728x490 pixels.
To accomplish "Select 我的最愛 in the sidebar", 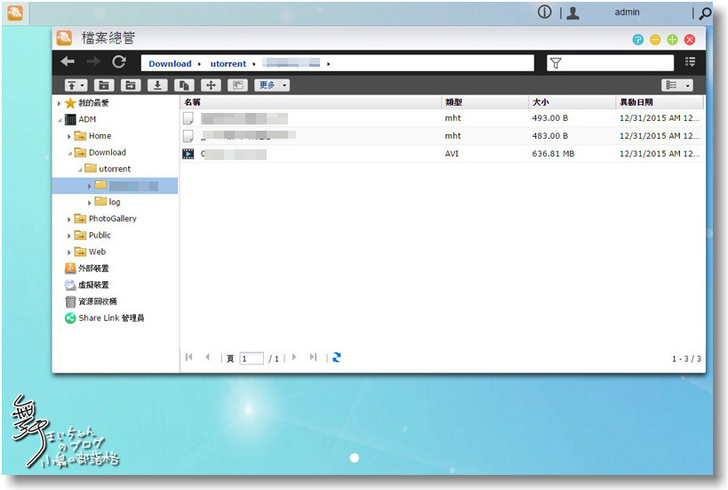I will (93, 103).
